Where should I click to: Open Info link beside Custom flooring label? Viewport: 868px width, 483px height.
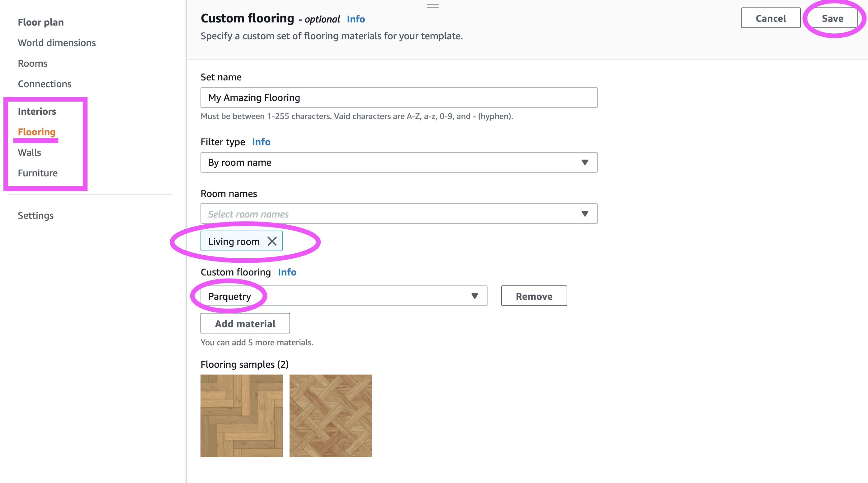(x=287, y=272)
